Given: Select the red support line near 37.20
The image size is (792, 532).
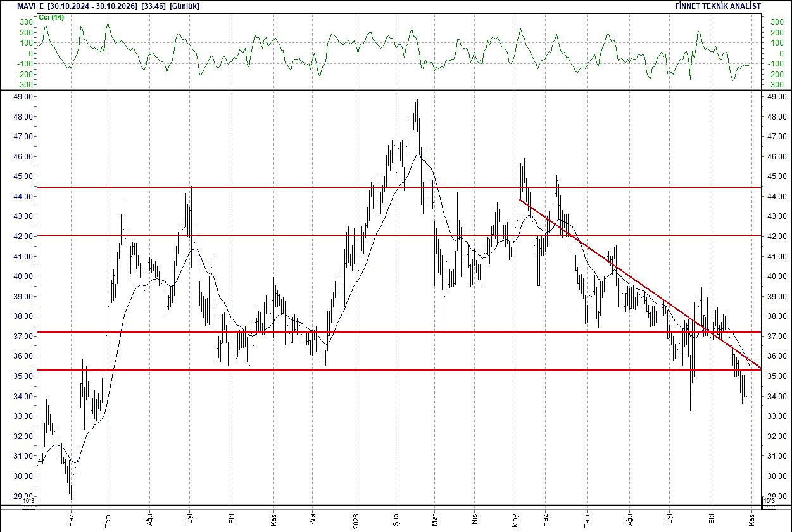Looking at the screenshot, I should click(x=399, y=332).
